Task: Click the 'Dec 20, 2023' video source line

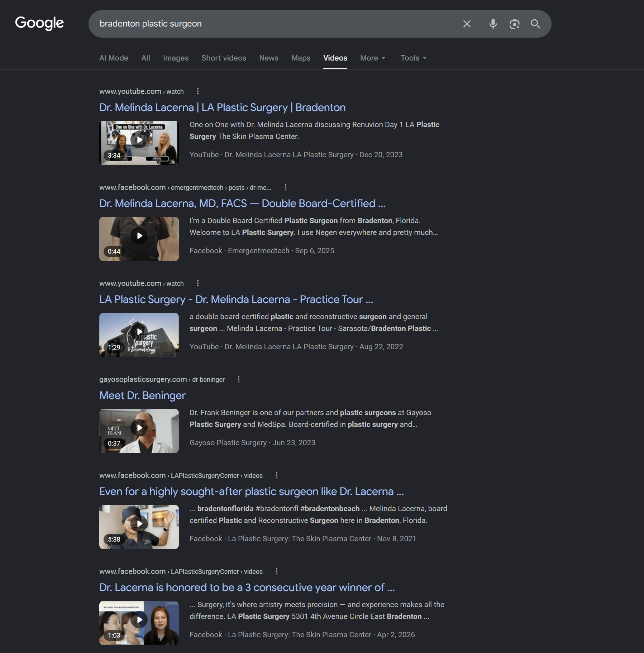Action: point(296,155)
